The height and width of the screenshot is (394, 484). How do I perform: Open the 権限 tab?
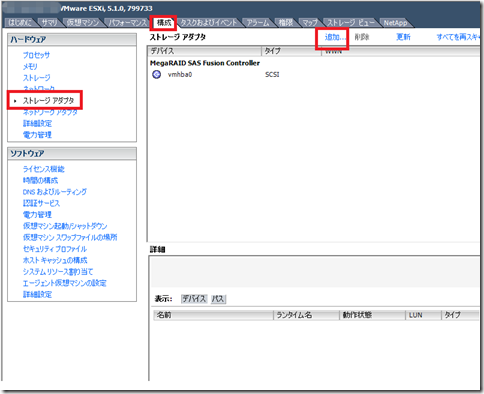tap(286, 23)
